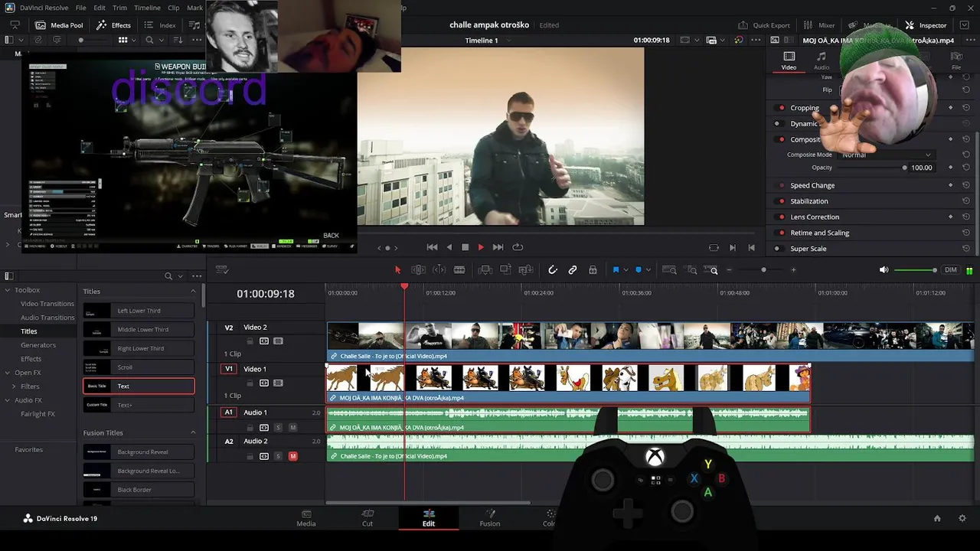Open the Index panel
Screen dimensions: 980x551
point(161,25)
